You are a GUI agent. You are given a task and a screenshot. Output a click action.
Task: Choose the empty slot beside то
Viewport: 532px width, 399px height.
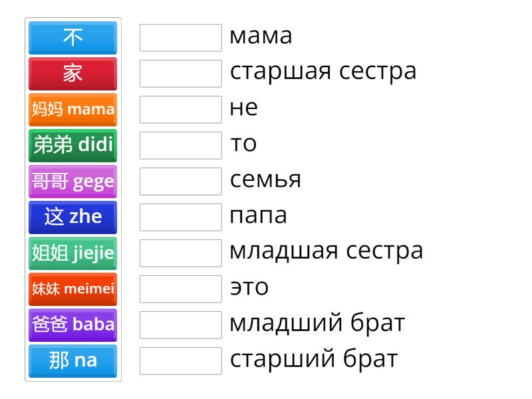coord(181,146)
